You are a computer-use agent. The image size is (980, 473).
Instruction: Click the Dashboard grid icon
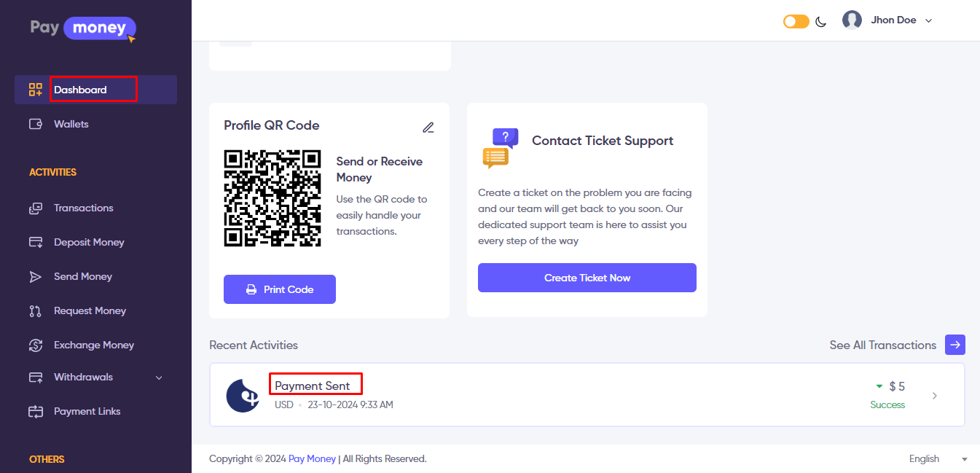[x=36, y=90]
